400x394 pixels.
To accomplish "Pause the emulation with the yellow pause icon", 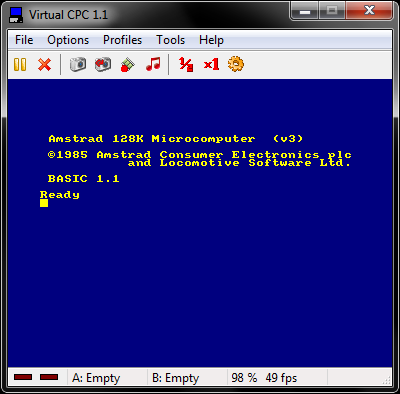I will (x=20, y=64).
